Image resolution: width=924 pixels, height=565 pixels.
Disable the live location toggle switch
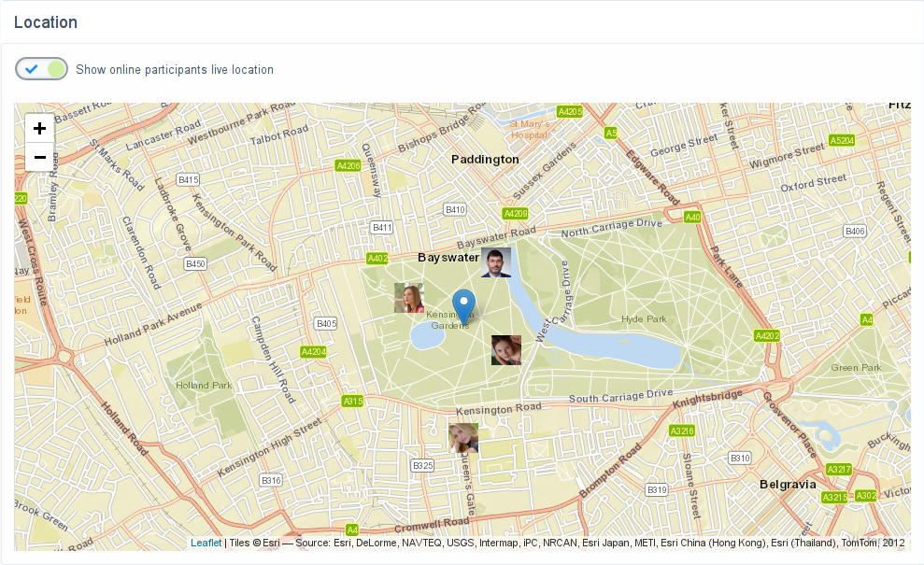click(41, 69)
